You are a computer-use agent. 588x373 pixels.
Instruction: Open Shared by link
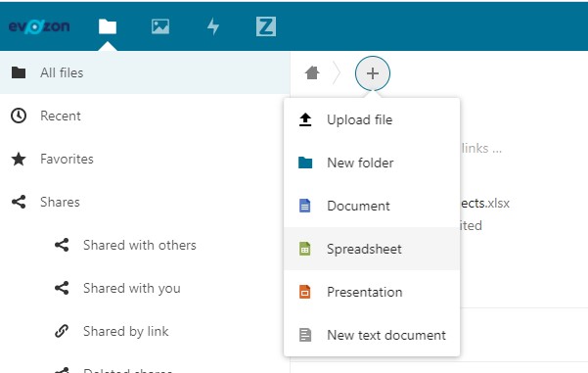(145, 331)
